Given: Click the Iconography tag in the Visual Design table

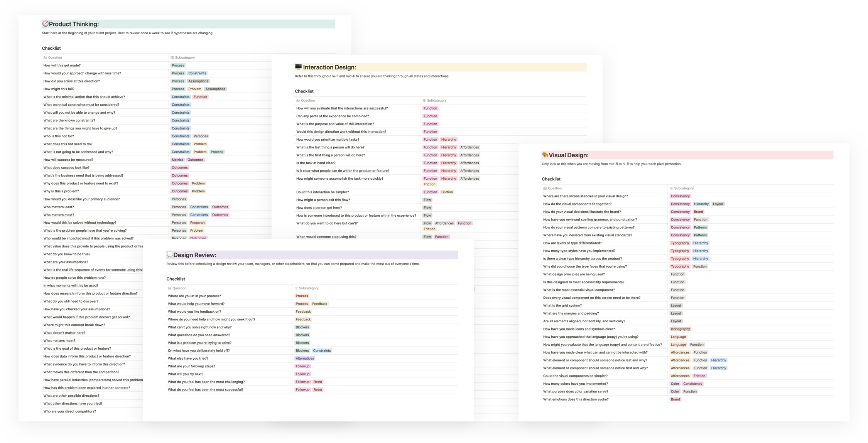Looking at the screenshot, I should click(680, 329).
